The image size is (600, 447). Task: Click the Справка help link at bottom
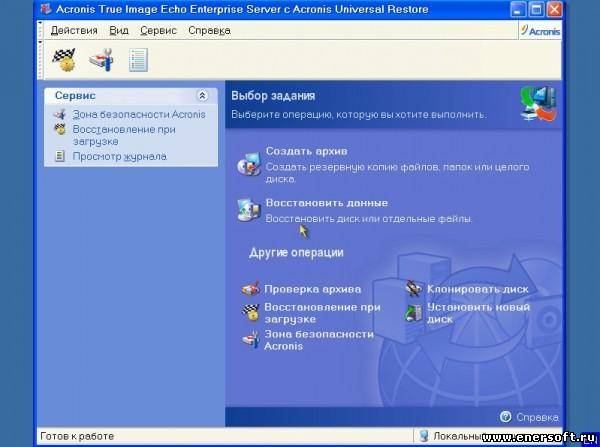(x=537, y=417)
